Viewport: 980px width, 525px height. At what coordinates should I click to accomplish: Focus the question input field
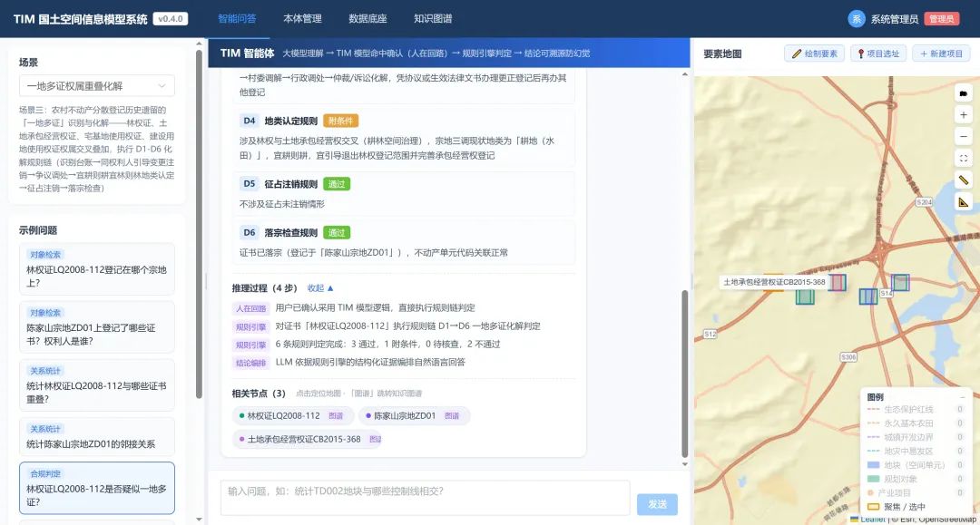425,498
